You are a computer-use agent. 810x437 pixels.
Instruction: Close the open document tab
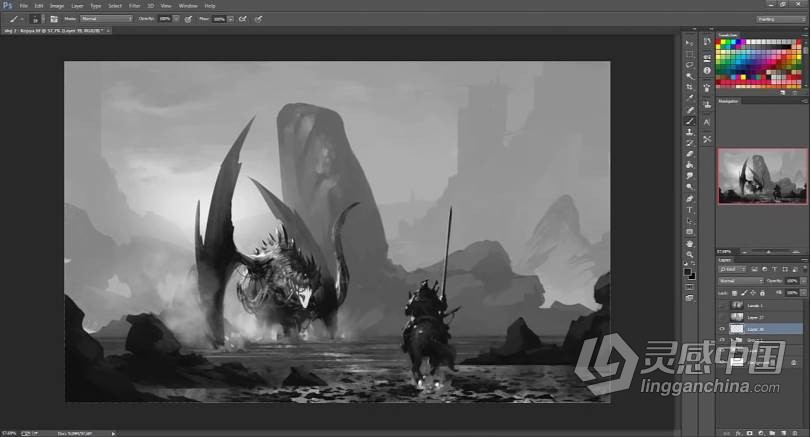tap(108, 30)
